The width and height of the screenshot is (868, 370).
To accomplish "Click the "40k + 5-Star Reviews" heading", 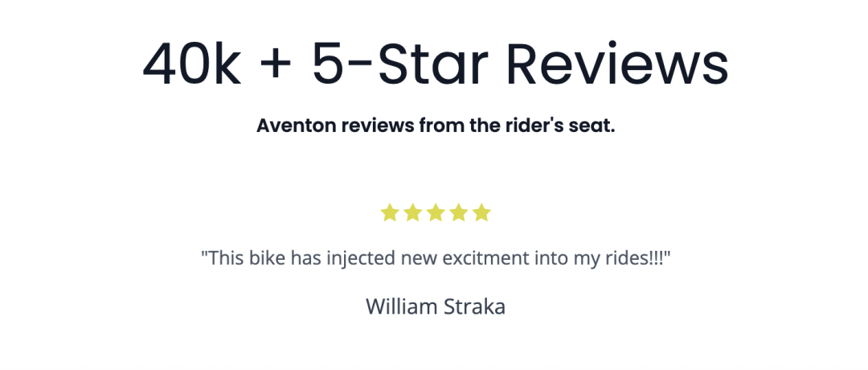I will (435, 64).
